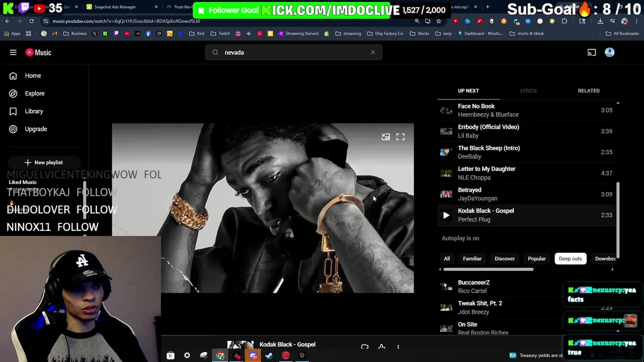Open more actions in the player bar
Image resolution: width=644 pixels, height=362 pixels.
[x=398, y=347]
